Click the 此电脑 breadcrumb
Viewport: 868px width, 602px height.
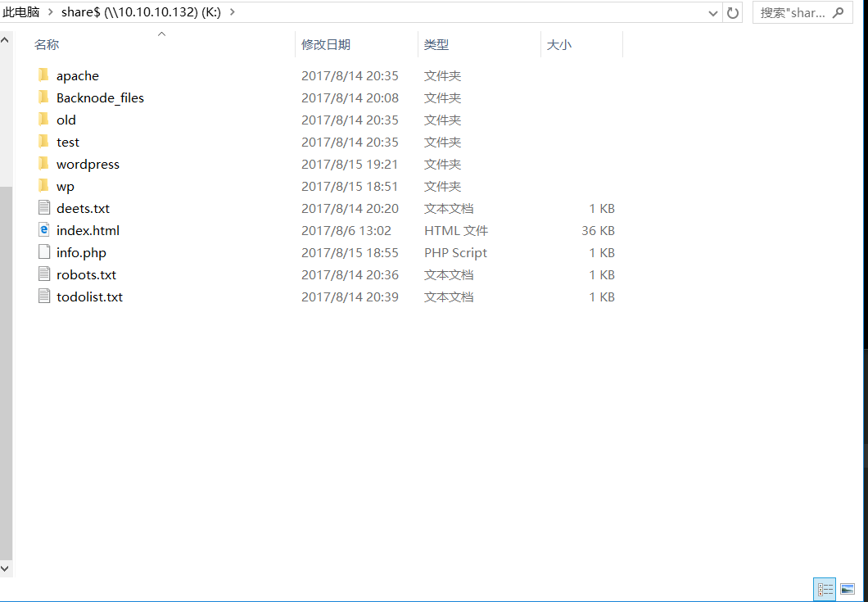21,12
